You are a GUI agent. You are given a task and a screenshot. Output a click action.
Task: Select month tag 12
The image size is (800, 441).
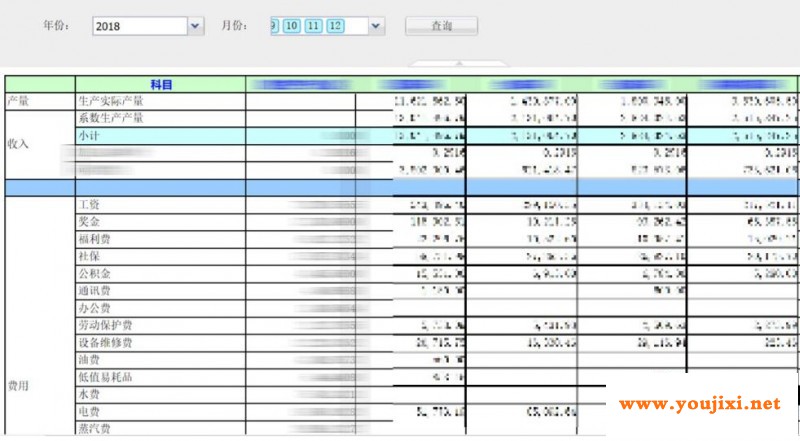[x=335, y=26]
